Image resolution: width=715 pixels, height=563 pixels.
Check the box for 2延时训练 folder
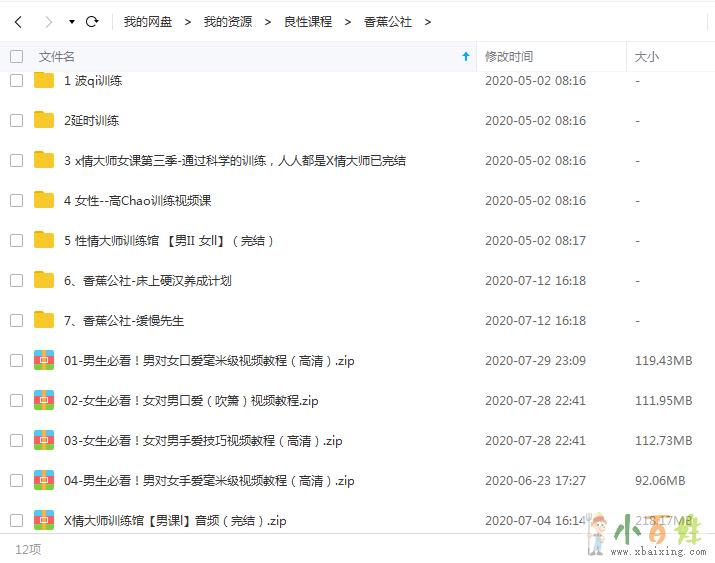point(16,120)
